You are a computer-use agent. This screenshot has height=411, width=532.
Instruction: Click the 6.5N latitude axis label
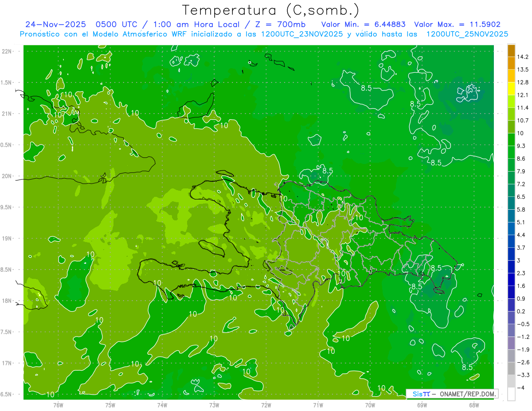point(7,394)
